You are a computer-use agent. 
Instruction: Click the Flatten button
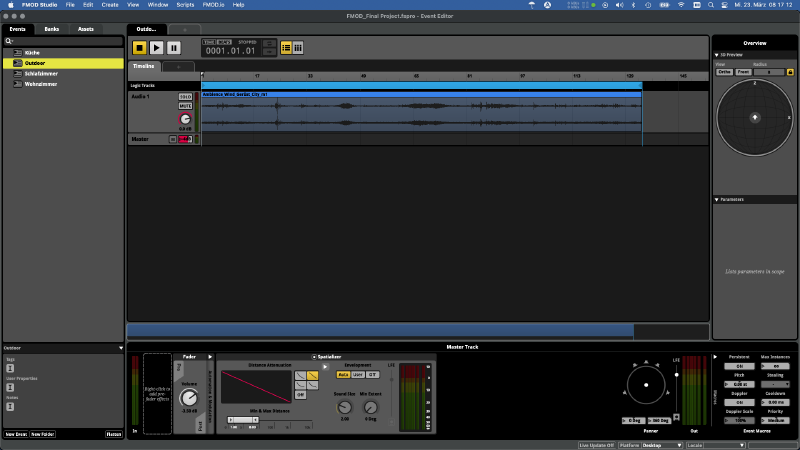point(114,434)
